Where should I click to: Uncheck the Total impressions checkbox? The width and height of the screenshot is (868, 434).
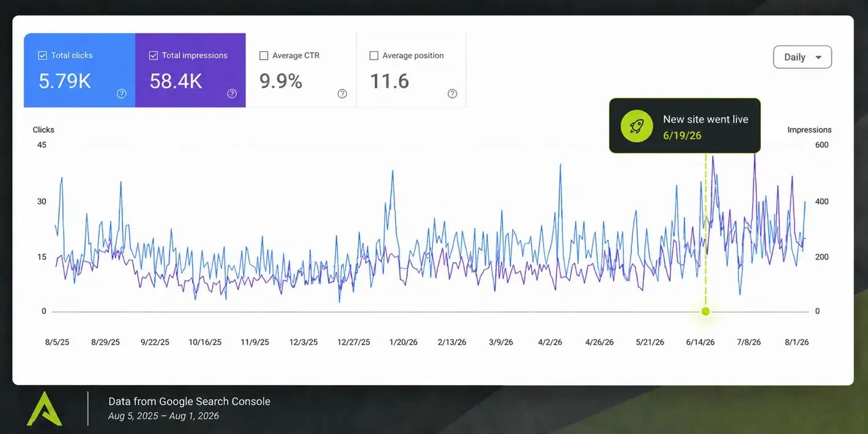click(153, 55)
